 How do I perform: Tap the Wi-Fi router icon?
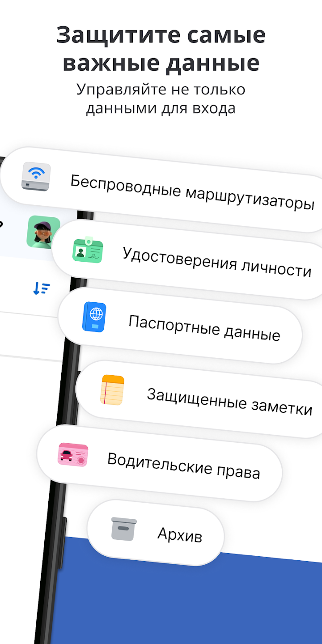[x=36, y=177]
